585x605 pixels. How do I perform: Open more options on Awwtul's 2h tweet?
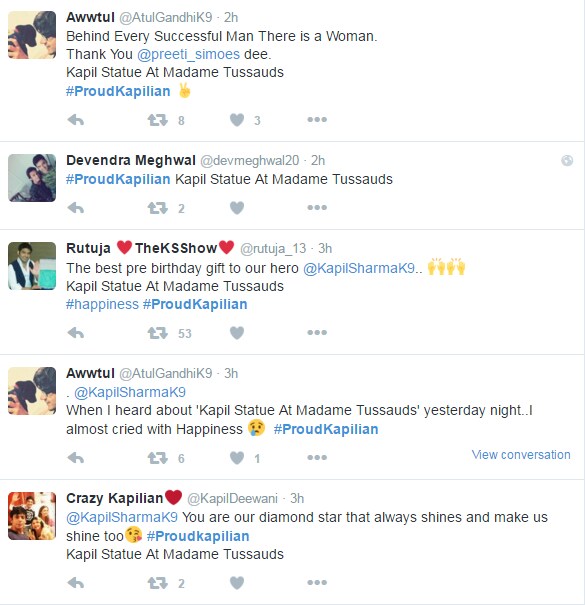coord(317,120)
